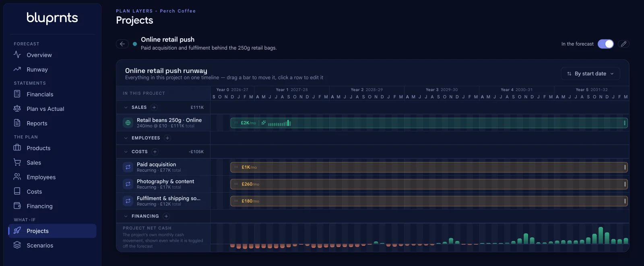Screen dimensions: 644x266
Task: Click the Costs receipt icon
Action: (x=17, y=191)
